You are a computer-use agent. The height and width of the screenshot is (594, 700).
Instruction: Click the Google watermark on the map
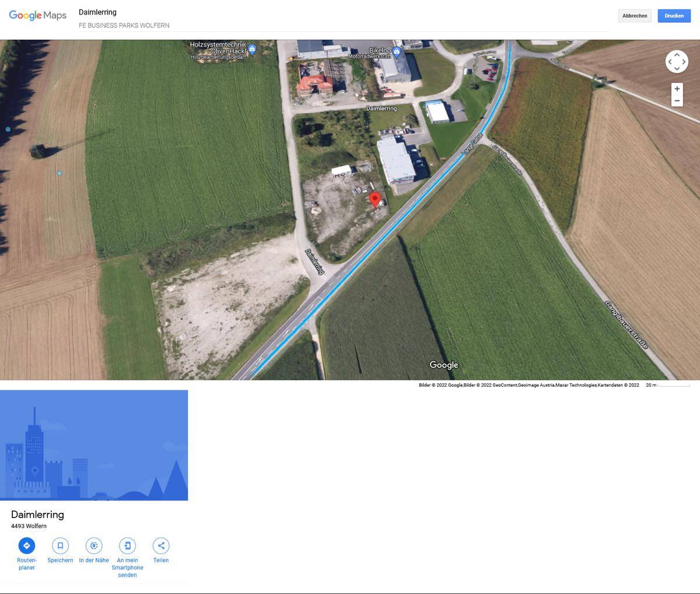point(444,365)
